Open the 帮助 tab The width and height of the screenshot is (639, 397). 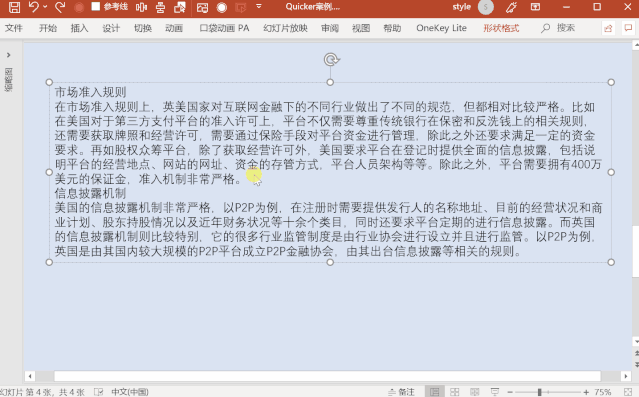click(392, 28)
